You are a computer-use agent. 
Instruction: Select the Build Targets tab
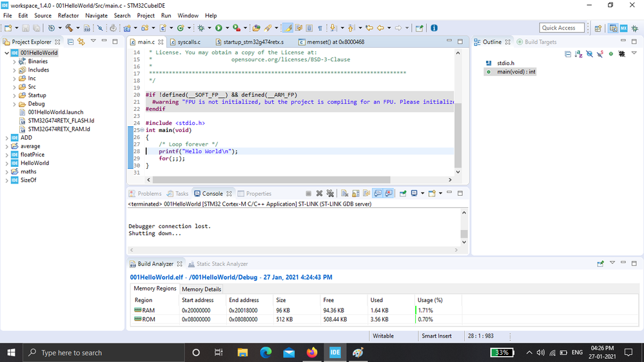pyautogui.click(x=536, y=42)
